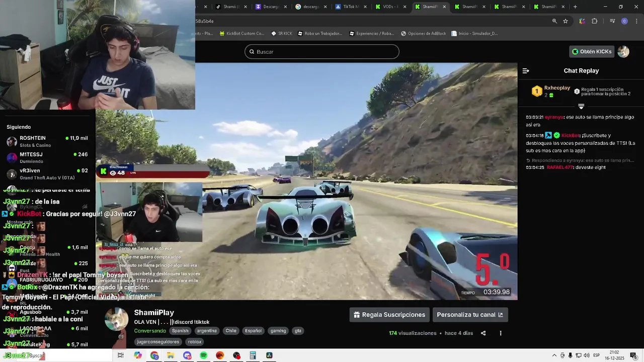Select the gaming tag
The width and height of the screenshot is (644, 362).
tap(278, 331)
